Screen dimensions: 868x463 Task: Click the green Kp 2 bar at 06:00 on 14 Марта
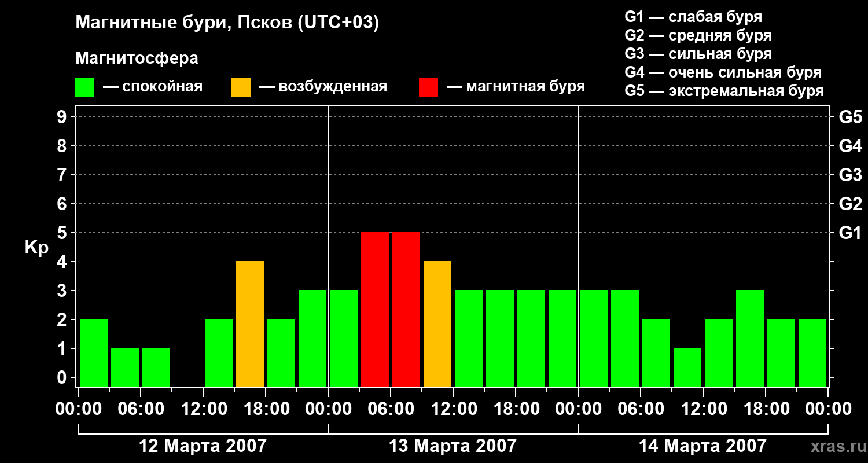pos(656,352)
